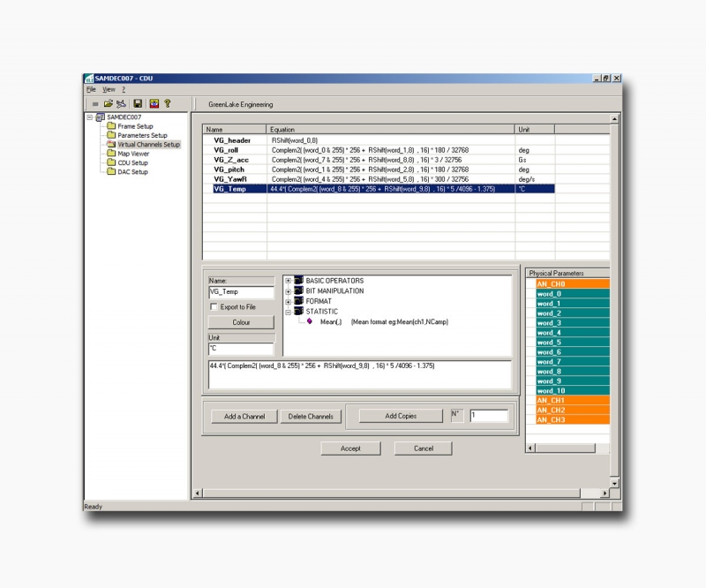
Task: Open the Map Viewer folder icon
Action: pos(111,154)
